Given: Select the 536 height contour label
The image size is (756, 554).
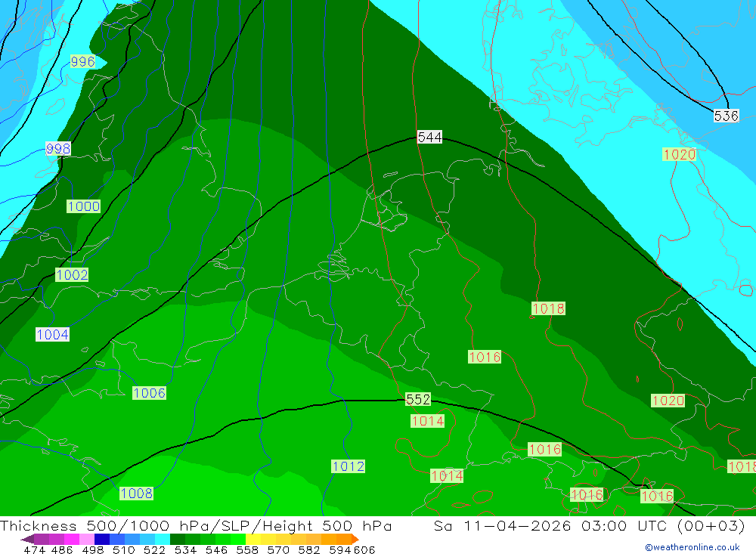Looking at the screenshot, I should tap(726, 116).
